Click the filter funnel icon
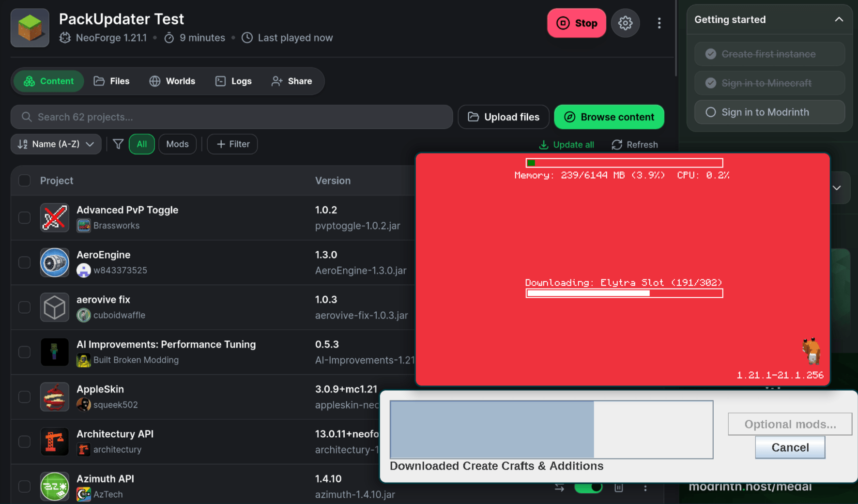Image resolution: width=858 pixels, height=504 pixels. click(118, 144)
